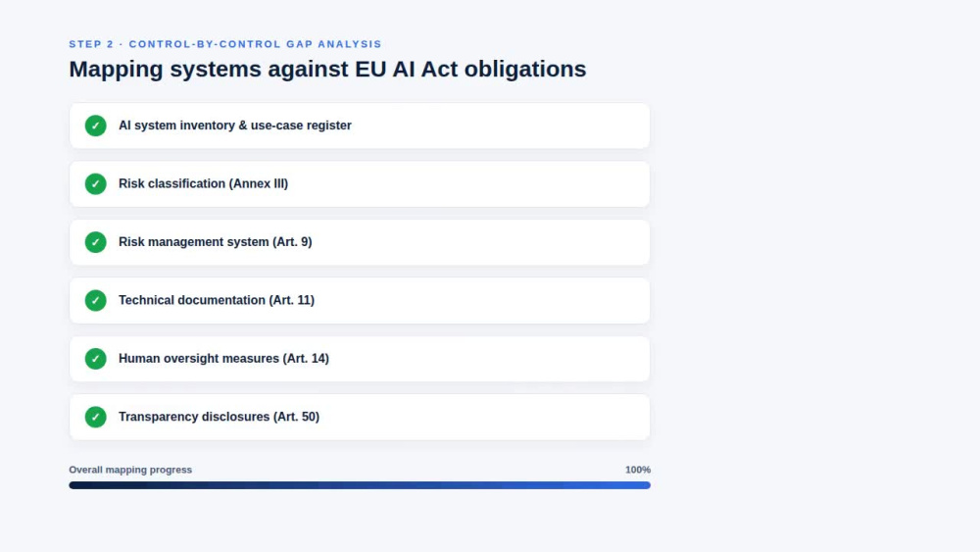980x552 pixels.
Task: Select the Risk classification (Annex III) item
Action: [x=360, y=183]
